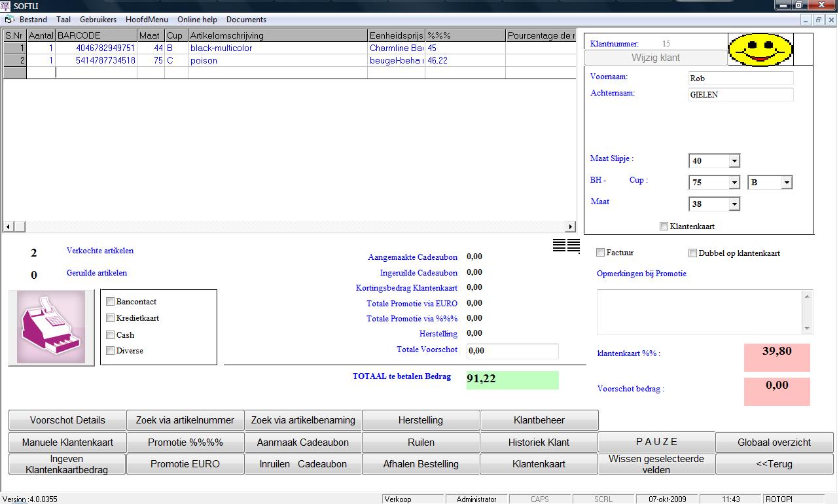Go back with the <<Terug button
The image size is (839, 504).
(x=774, y=464)
